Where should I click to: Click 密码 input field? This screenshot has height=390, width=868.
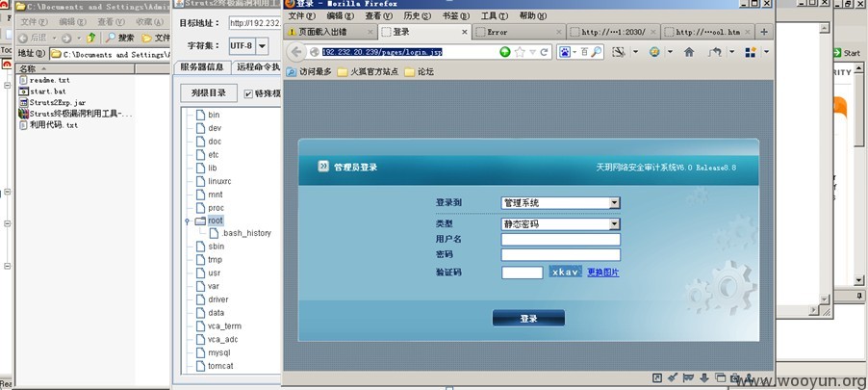[560, 255]
